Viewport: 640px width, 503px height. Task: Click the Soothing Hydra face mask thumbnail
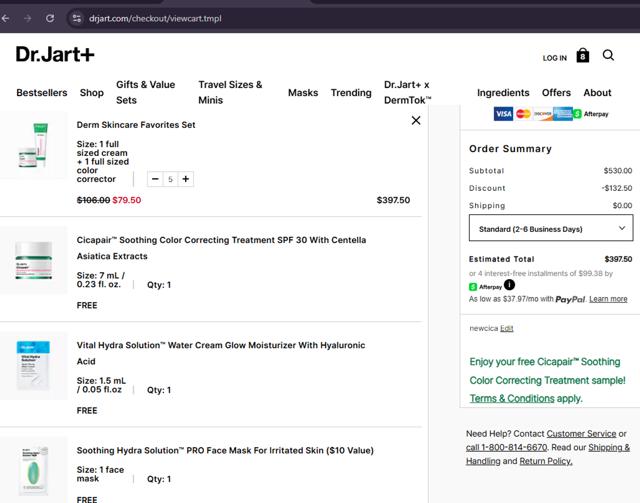(x=33, y=470)
